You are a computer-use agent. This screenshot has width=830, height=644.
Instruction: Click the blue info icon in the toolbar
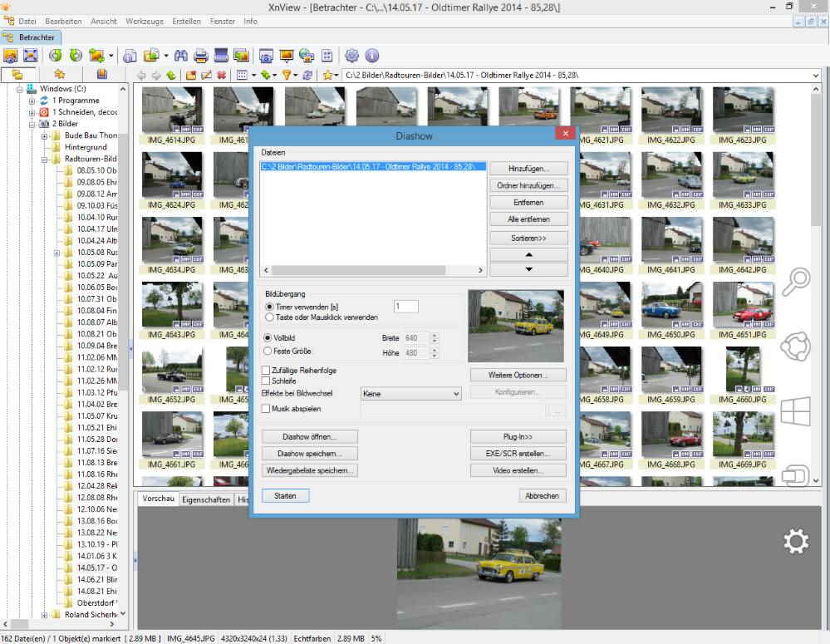(x=371, y=56)
